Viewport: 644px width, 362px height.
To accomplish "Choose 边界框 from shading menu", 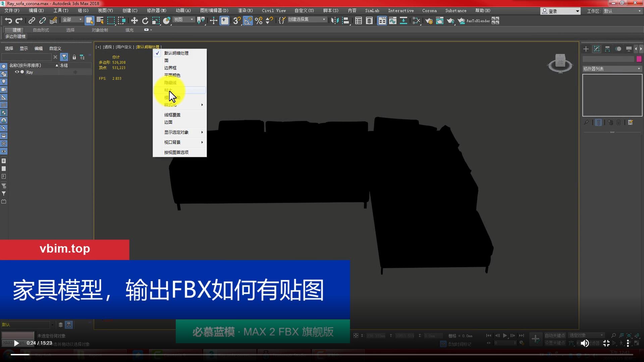I will click(x=170, y=68).
